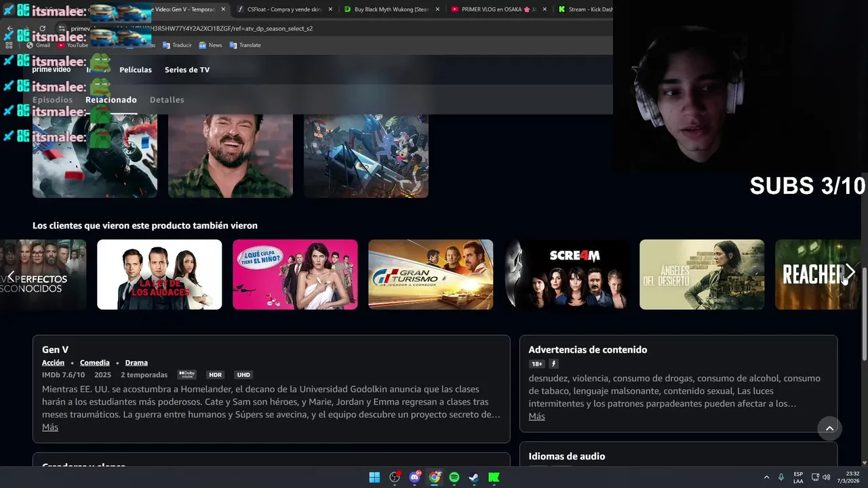868x488 pixels.
Task: Open OBS Studio from the taskbar
Action: 395,477
